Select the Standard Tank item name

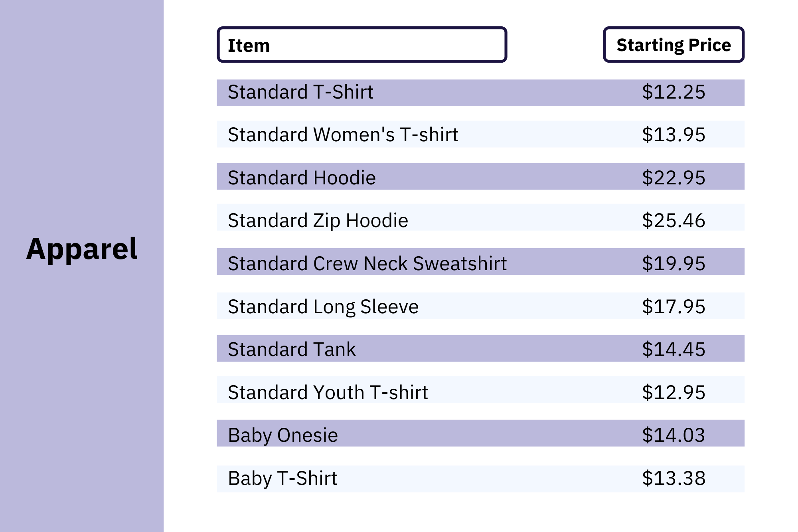click(292, 350)
